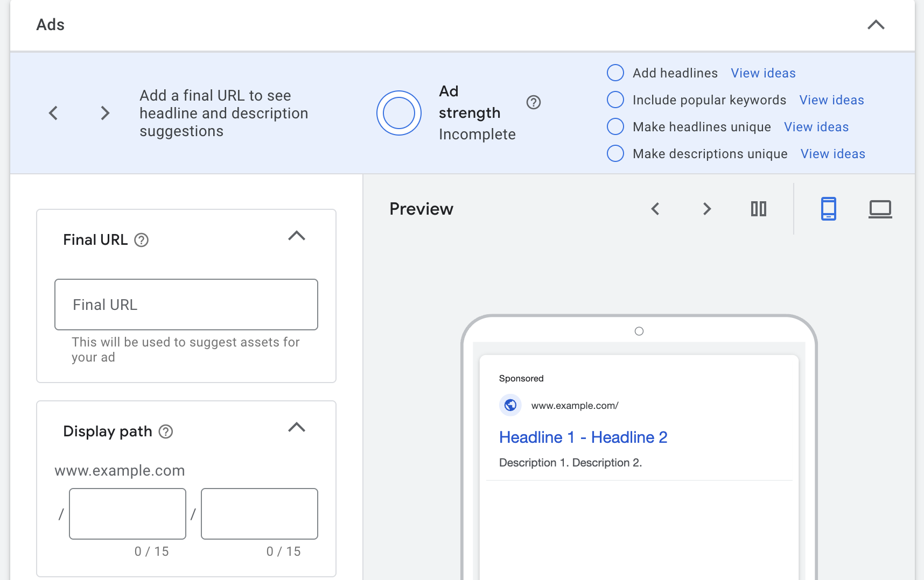The image size is (924, 580).
Task: Collapse the Ads section
Action: click(x=876, y=25)
